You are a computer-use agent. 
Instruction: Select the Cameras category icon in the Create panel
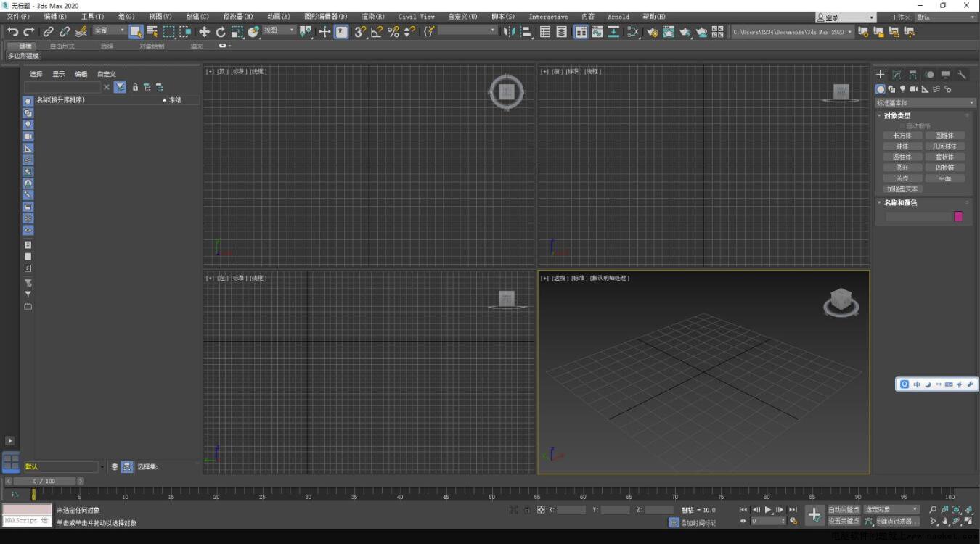click(913, 89)
